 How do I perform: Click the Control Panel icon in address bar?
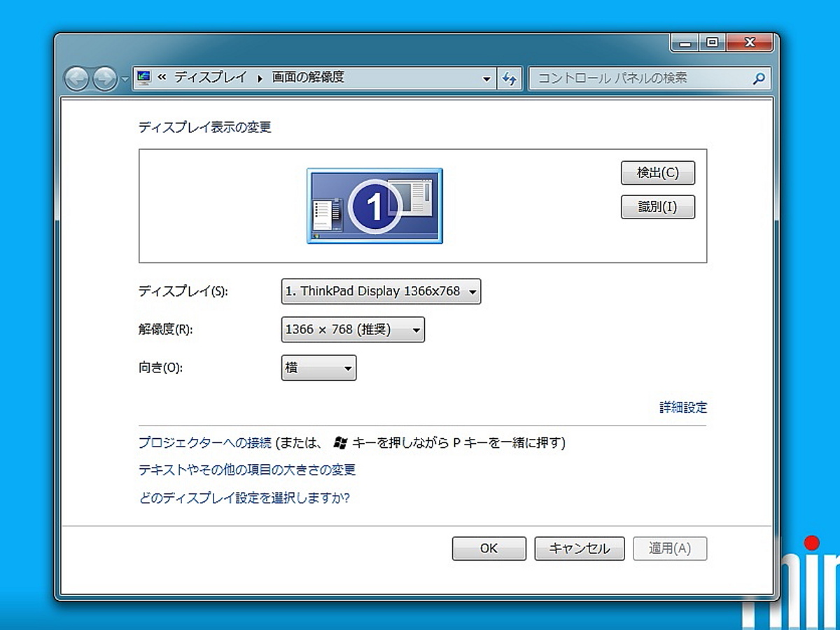point(144,78)
